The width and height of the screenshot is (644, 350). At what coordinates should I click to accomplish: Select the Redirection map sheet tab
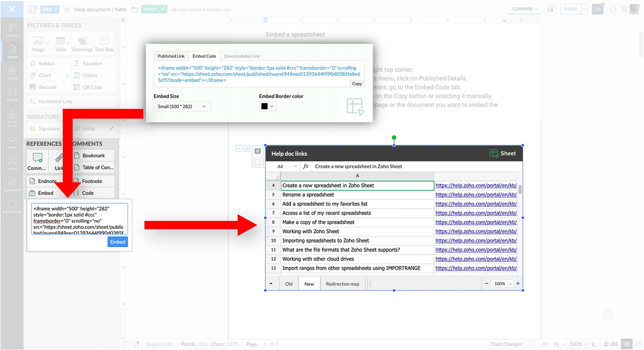pyautogui.click(x=342, y=284)
